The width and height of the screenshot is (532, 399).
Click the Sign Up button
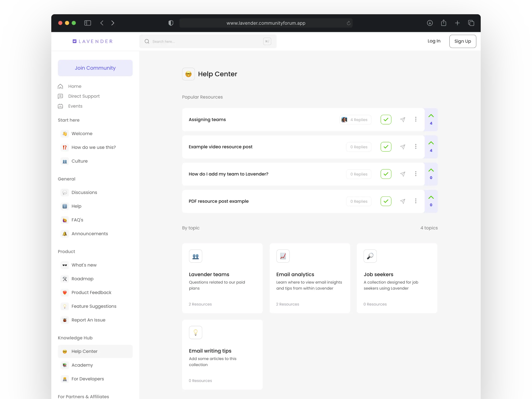pyautogui.click(x=462, y=41)
